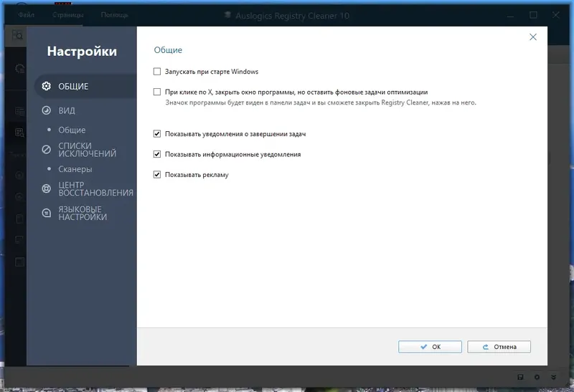Image resolution: width=574 pixels, height=392 pixels.
Task: Confirm settings with the OK button
Action: pos(430,347)
